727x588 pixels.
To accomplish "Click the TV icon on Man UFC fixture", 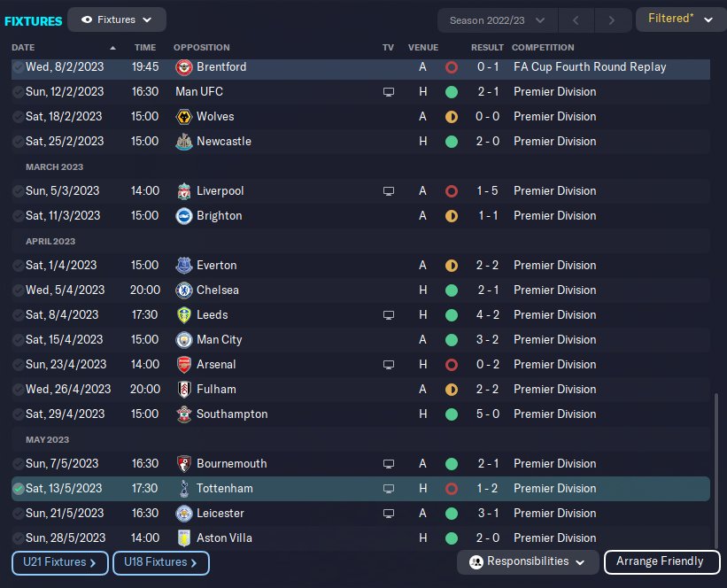I will pos(388,92).
